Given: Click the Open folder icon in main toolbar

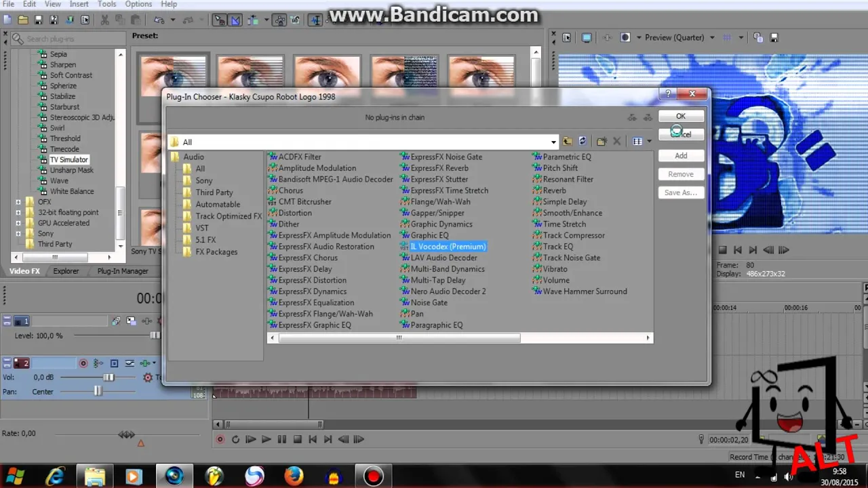Looking at the screenshot, I should click(23, 20).
